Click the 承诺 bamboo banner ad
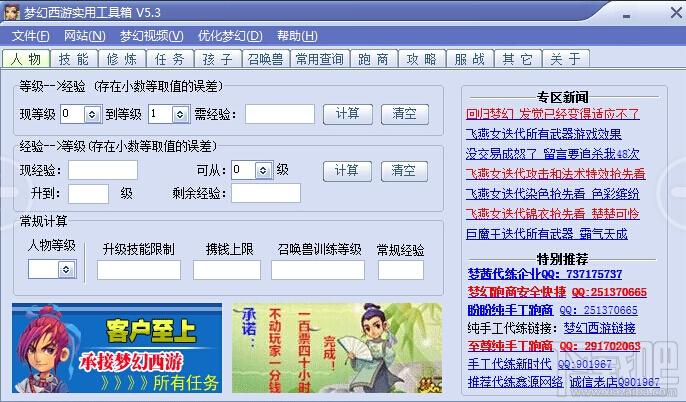This screenshot has height=402, width=686. click(x=337, y=348)
